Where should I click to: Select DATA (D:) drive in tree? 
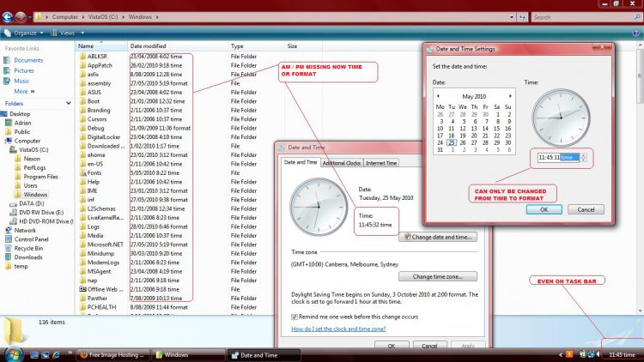[x=31, y=203]
